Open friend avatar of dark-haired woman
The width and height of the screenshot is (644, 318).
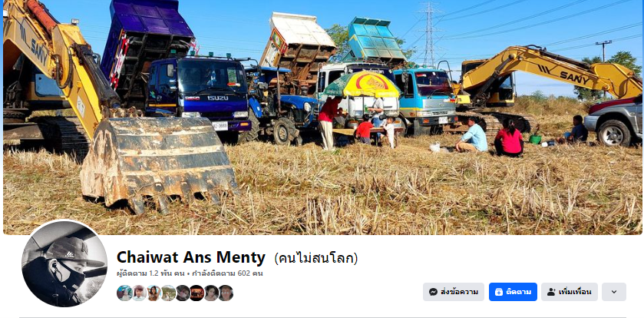211,293
